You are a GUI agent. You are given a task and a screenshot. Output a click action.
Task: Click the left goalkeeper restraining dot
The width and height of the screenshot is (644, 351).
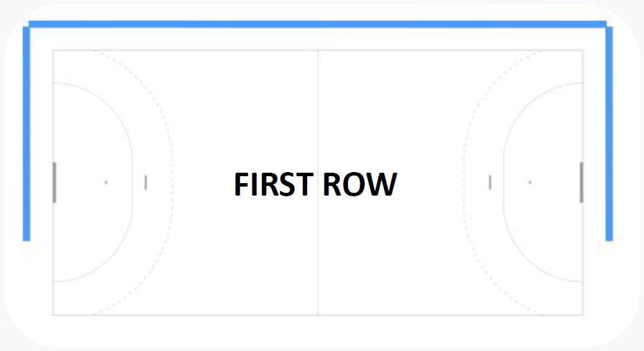[106, 182]
